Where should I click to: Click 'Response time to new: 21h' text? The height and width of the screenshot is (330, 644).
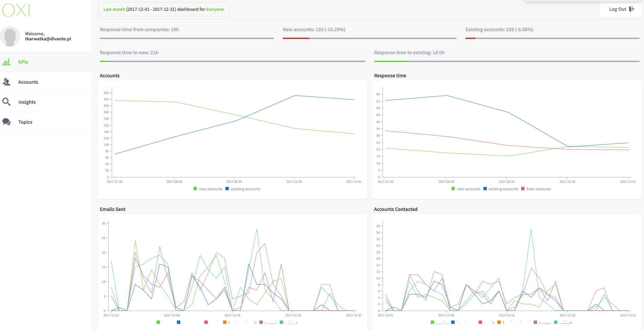point(129,53)
